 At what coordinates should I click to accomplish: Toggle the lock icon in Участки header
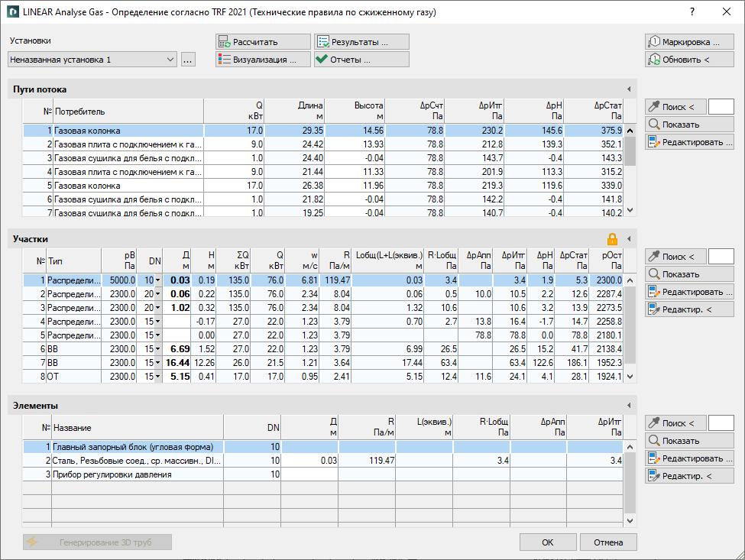613,238
